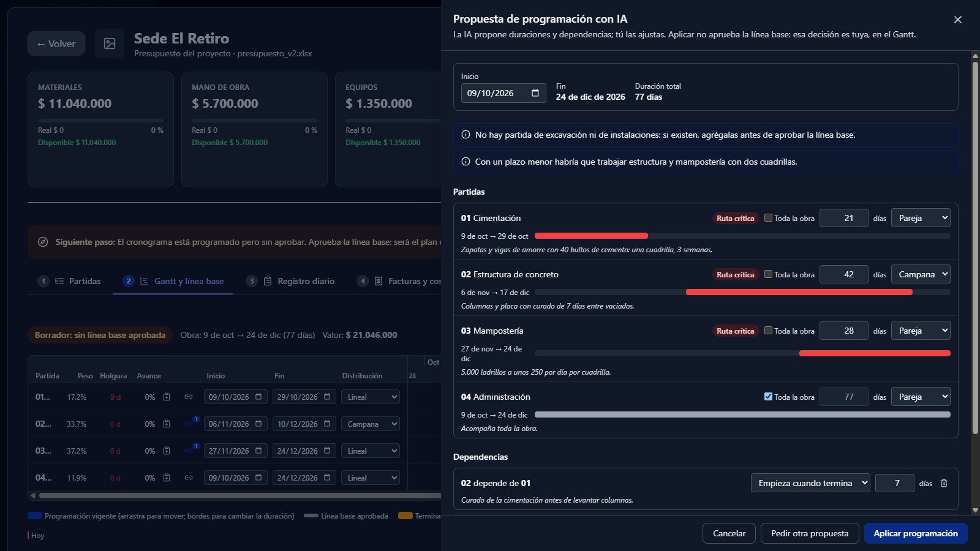Enable Toda la obra for 03 Mampostería
Viewport: 980px width, 551px height.
point(768,331)
